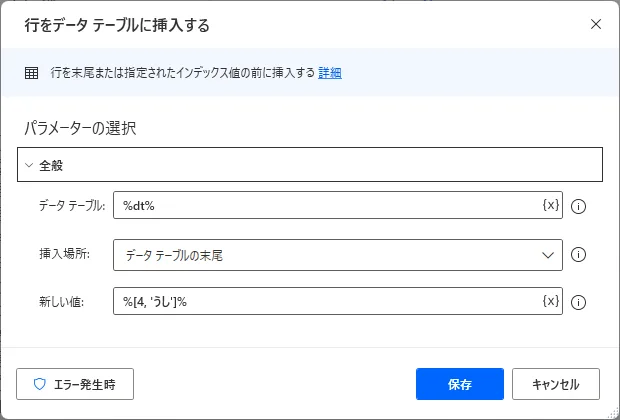The image size is (620, 420).
Task: Show info tooltip icon for 新しい値
Action: pyautogui.click(x=578, y=302)
